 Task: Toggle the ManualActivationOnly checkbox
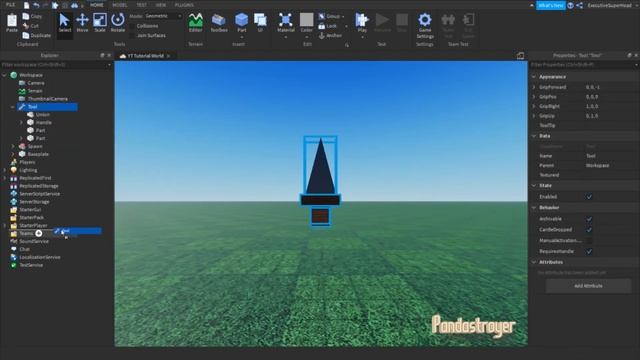point(589,240)
